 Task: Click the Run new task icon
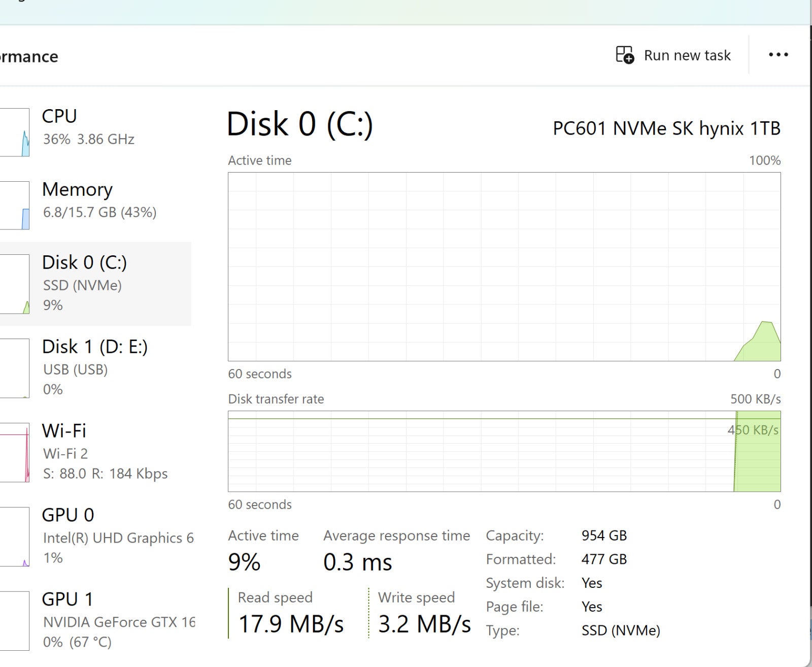pos(625,55)
